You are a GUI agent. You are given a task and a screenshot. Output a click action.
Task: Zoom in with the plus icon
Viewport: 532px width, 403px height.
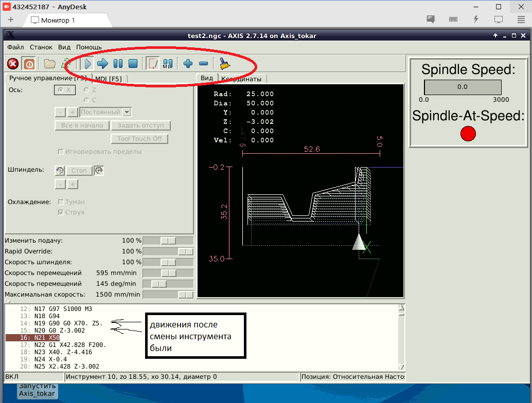click(x=188, y=64)
